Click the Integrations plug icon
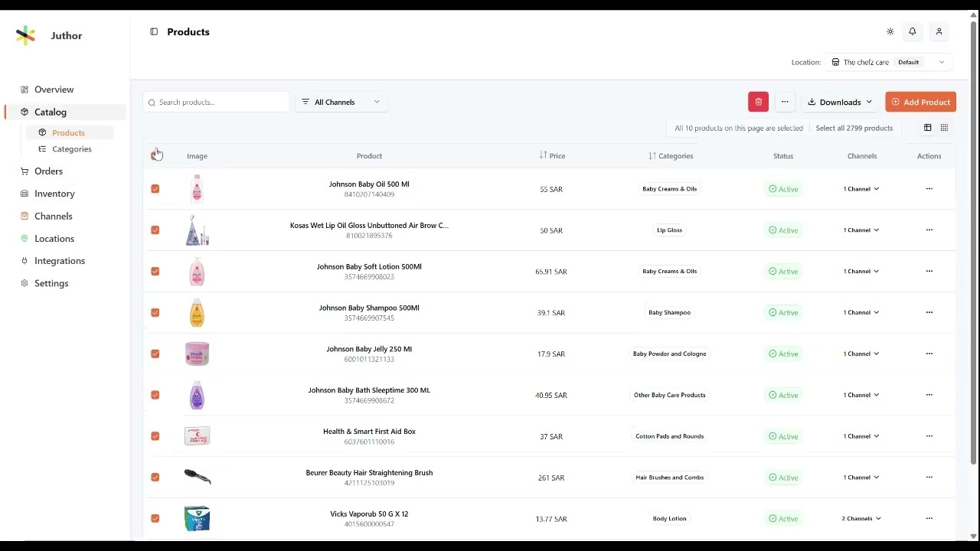Image resolution: width=980 pixels, height=551 pixels. (x=24, y=261)
